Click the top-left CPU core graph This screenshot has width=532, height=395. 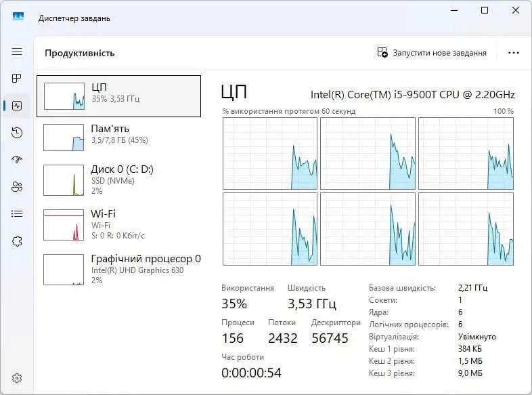pyautogui.click(x=270, y=154)
